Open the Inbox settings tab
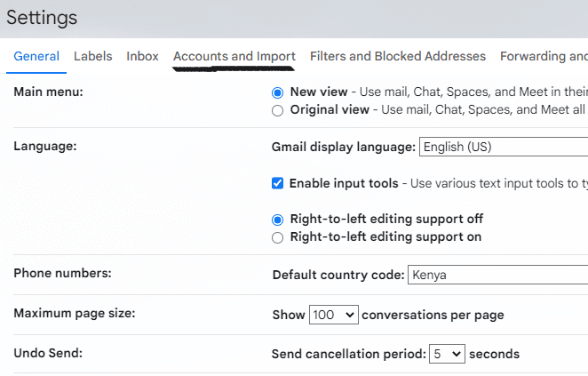 (142, 56)
